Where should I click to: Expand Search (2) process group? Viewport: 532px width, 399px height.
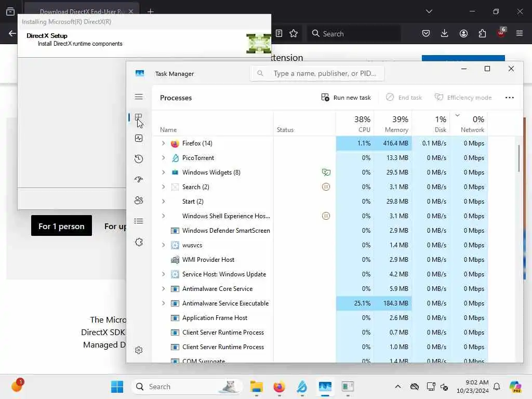(x=164, y=187)
